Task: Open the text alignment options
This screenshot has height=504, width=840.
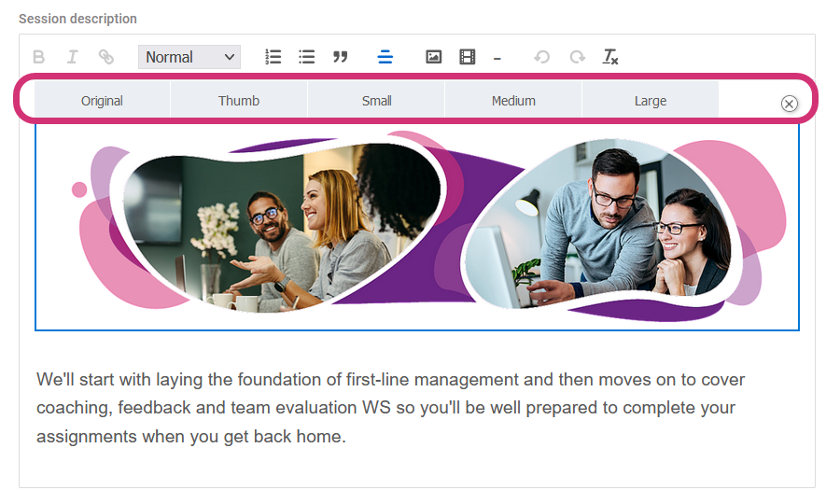Action: click(x=385, y=57)
